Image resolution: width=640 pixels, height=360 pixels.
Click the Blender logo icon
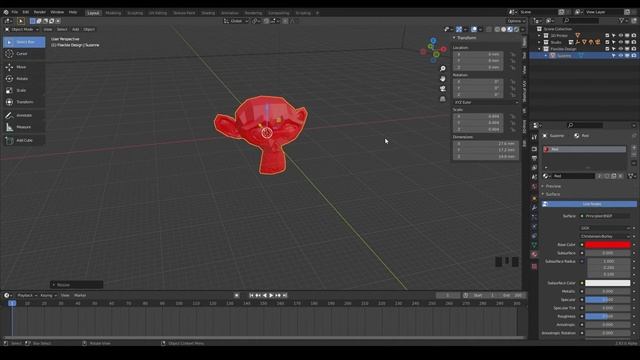[x=6, y=12]
